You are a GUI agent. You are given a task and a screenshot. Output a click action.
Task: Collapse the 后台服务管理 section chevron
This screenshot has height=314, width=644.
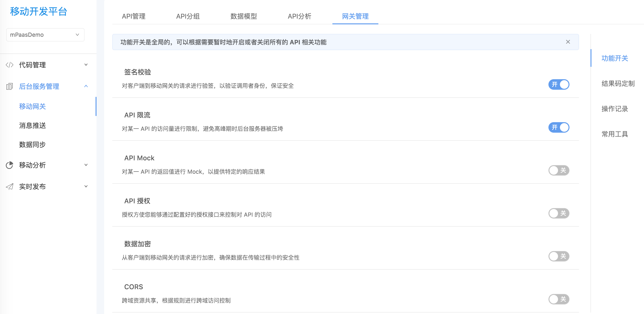click(86, 86)
